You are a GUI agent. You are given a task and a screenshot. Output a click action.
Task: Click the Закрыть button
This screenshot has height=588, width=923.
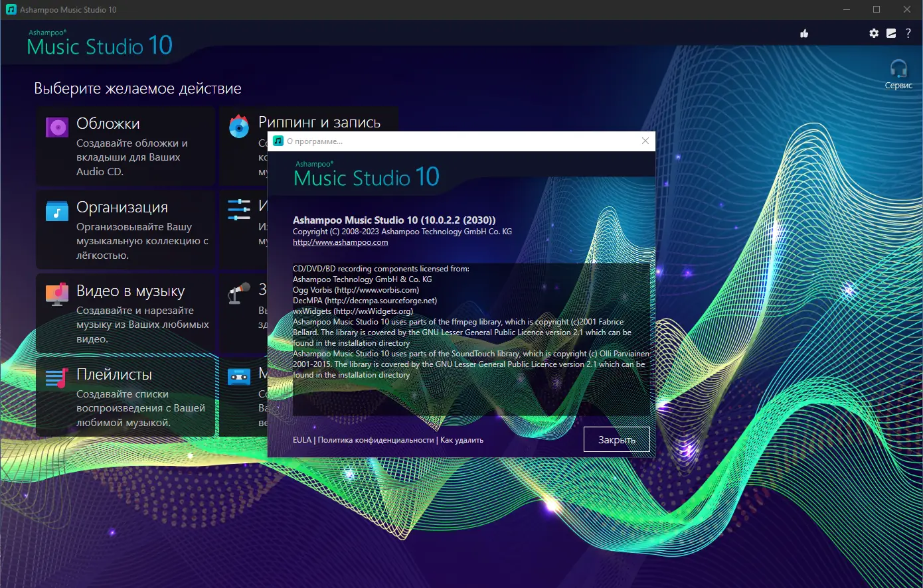click(617, 439)
